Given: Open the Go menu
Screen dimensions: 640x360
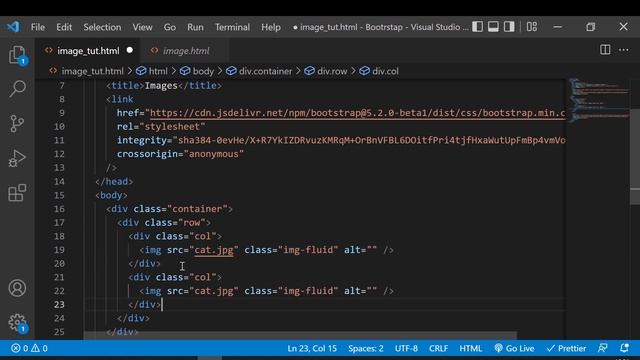Looking at the screenshot, I should pyautogui.click(x=169, y=27).
